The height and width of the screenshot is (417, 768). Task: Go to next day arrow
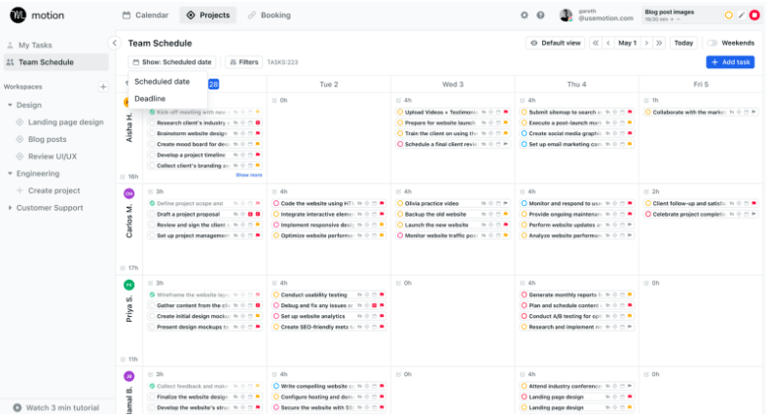point(647,43)
